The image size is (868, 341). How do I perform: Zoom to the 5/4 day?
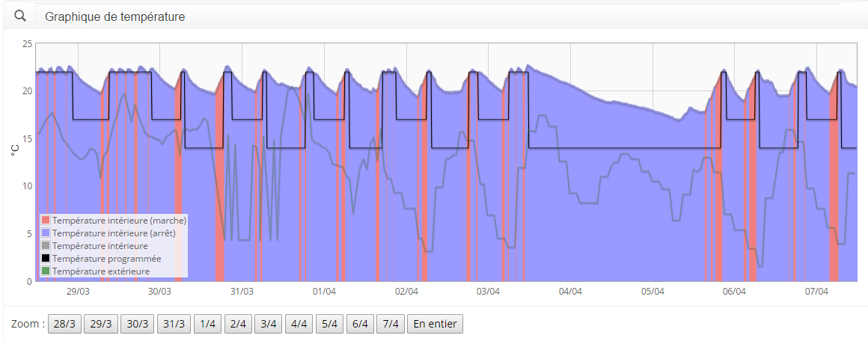pos(329,324)
